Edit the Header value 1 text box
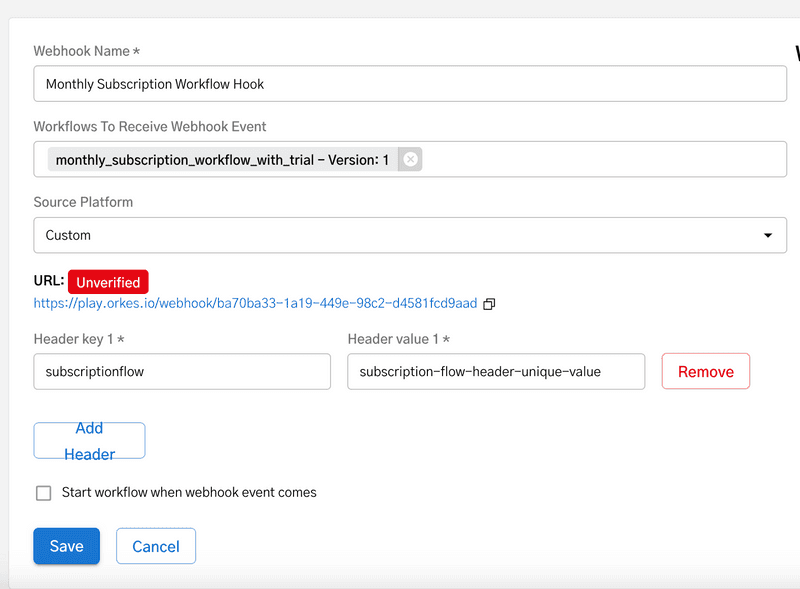 (x=496, y=371)
